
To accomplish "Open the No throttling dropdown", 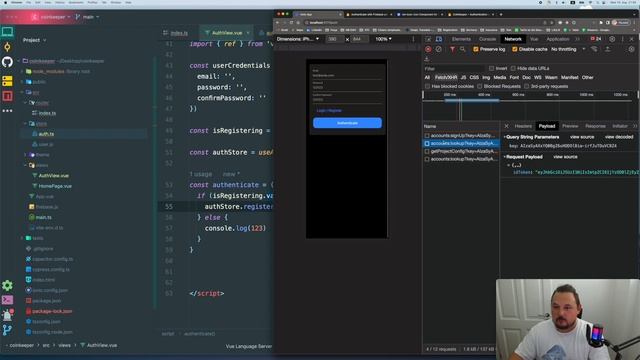I will [x=568, y=49].
